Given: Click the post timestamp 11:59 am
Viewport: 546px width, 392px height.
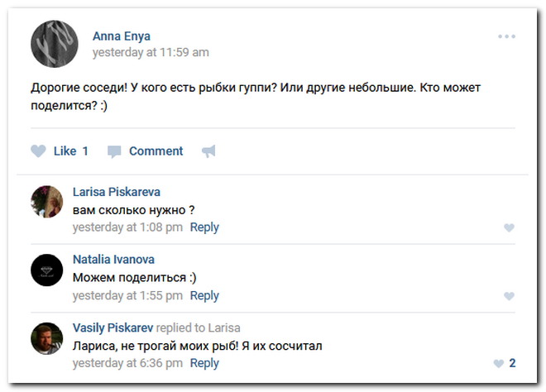Looking at the screenshot, I should pyautogui.click(x=151, y=52).
